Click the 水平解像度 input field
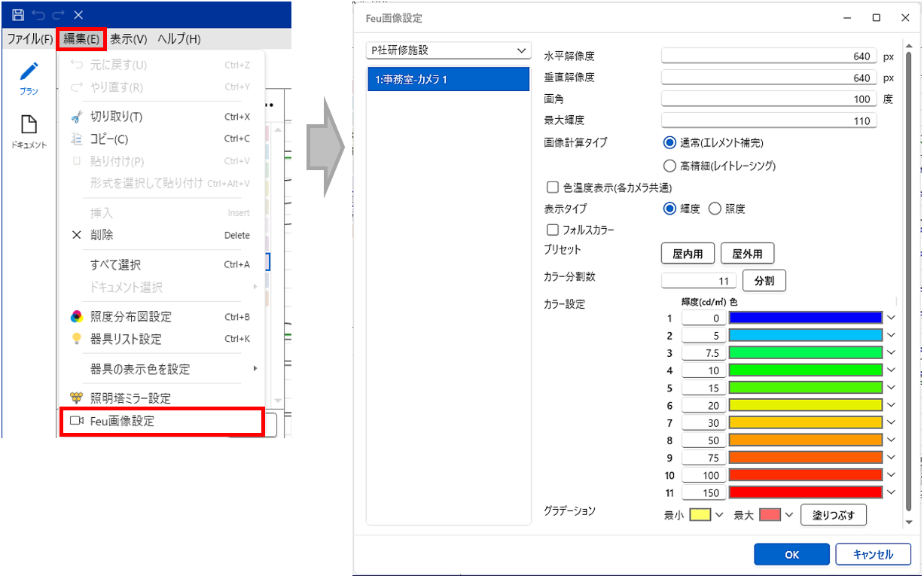 pyautogui.click(x=768, y=56)
